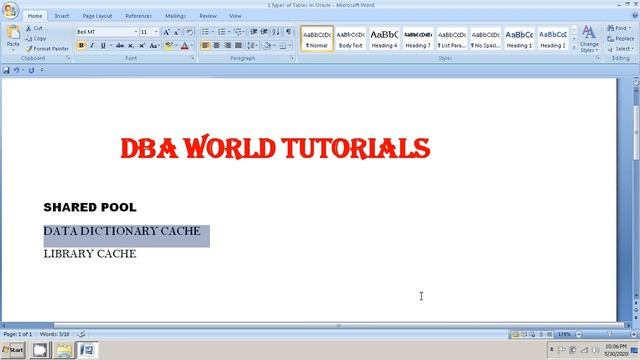Open Change Case dropdown
This screenshot has width=640, height=360.
(154, 46)
